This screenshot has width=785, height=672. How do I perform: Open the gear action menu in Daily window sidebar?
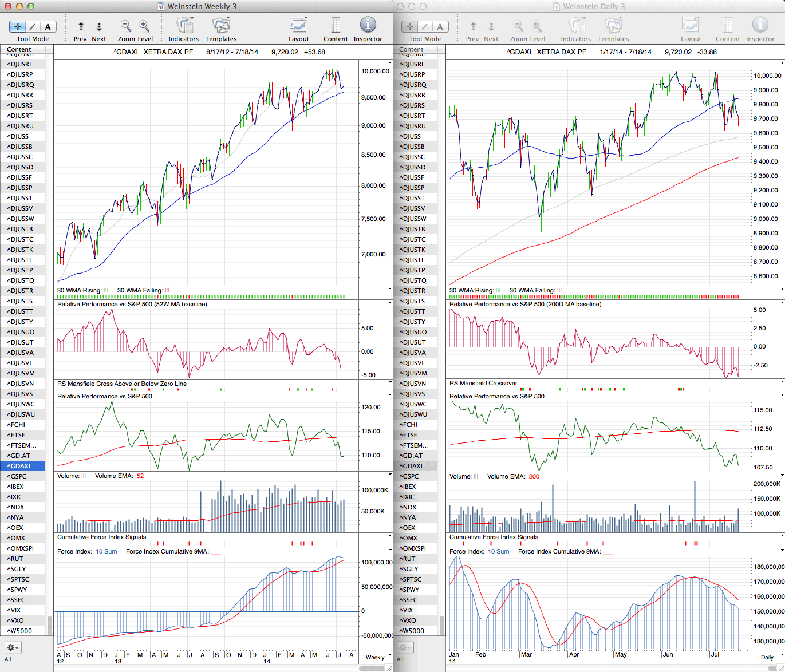pyautogui.click(x=405, y=647)
